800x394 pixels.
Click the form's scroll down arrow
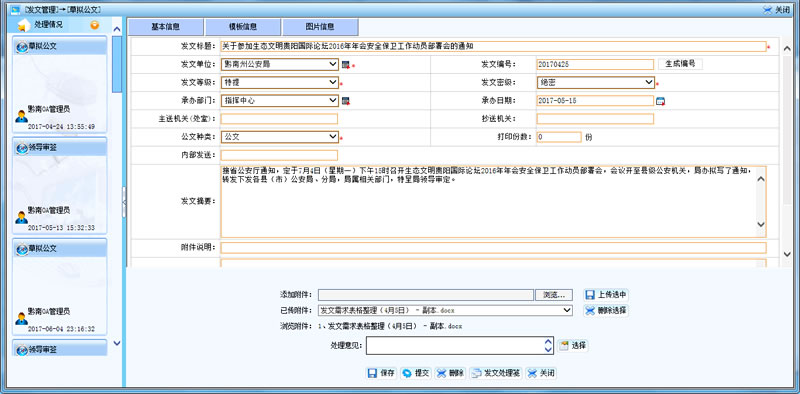point(787,254)
